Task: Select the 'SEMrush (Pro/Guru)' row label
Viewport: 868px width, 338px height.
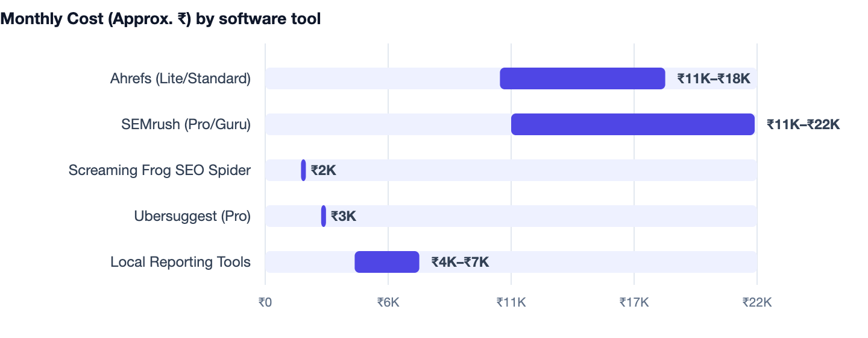Action: 186,124
